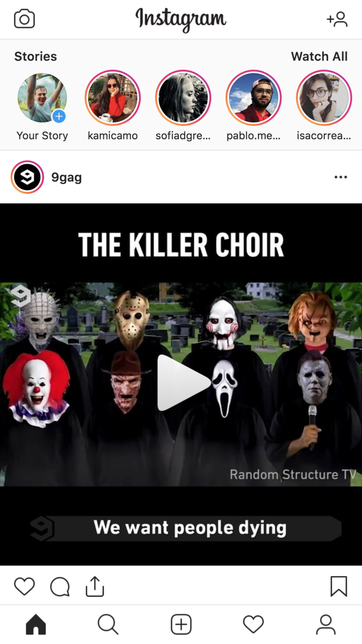Image resolution: width=362 pixels, height=644 pixels.
Task: View sofiadgre story
Action: click(183, 98)
